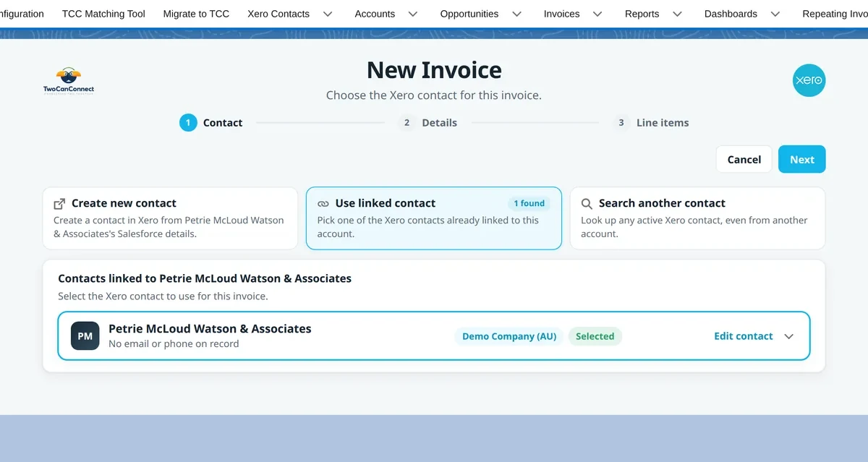Select the Petrie McLoud Watson & Associates contact name

[210, 329]
